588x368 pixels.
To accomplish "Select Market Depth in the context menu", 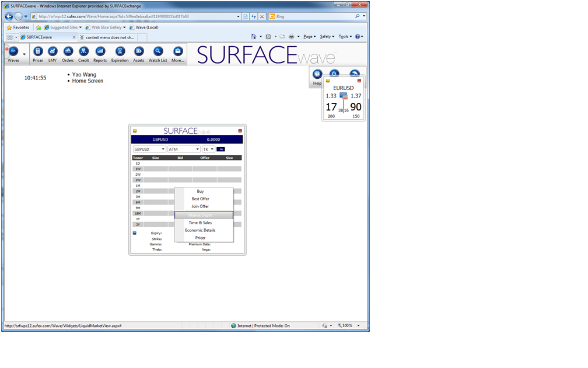I will (x=204, y=215).
